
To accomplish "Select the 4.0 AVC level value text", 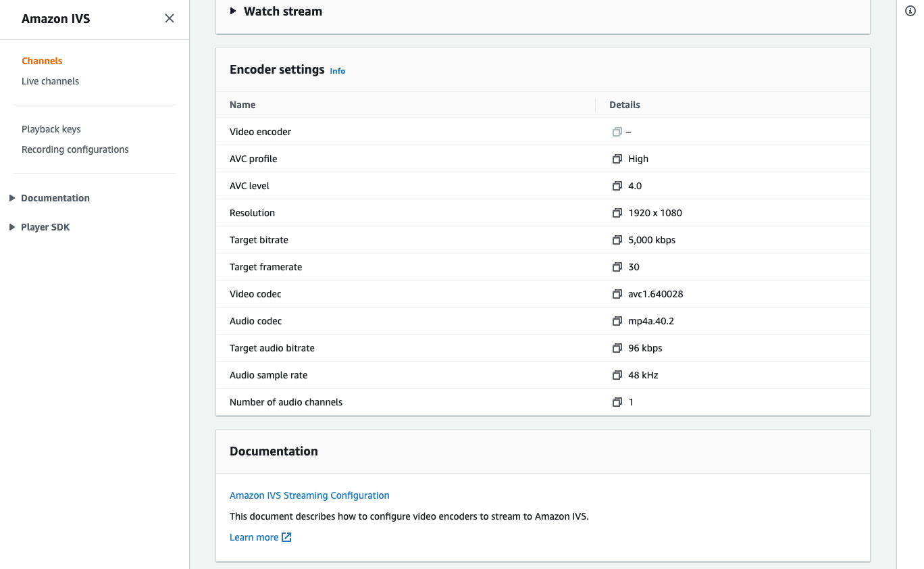I will tap(635, 186).
